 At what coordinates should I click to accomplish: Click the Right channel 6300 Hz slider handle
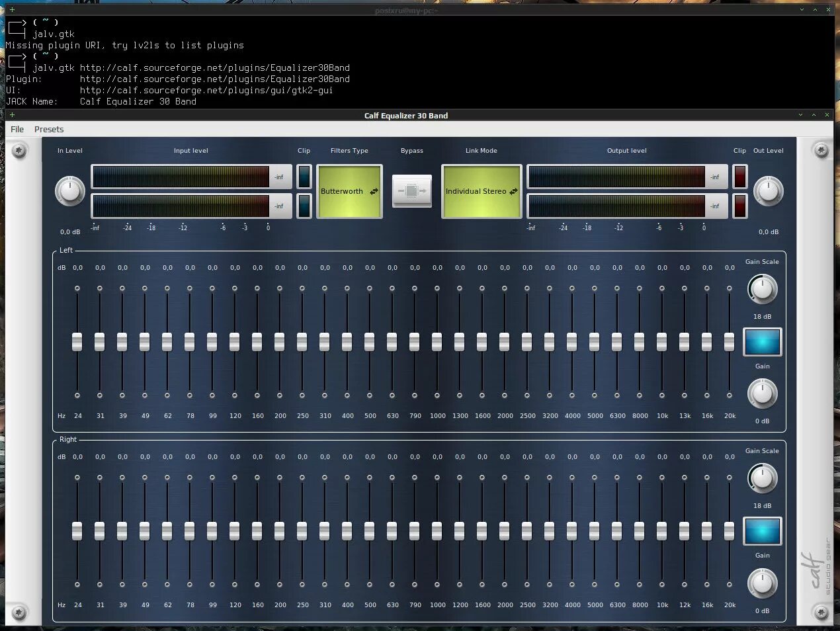[x=617, y=531]
